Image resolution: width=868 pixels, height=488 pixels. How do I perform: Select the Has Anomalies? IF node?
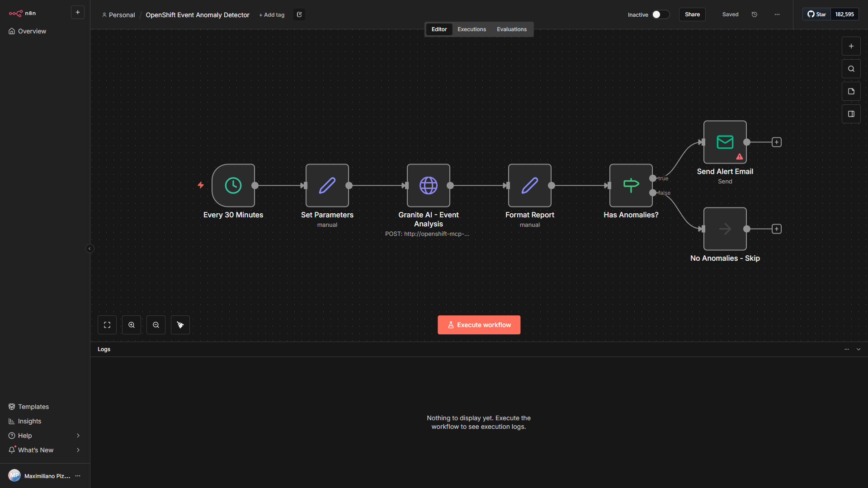(x=631, y=185)
